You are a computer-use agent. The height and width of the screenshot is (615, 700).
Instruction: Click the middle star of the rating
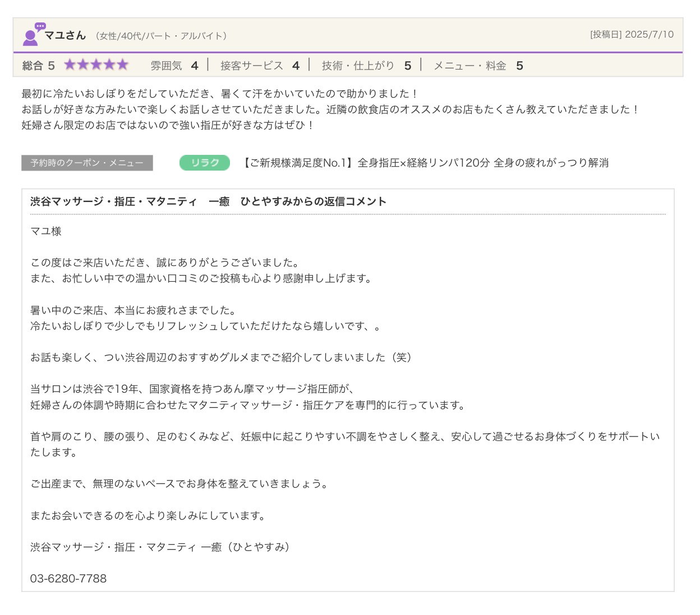(x=96, y=65)
